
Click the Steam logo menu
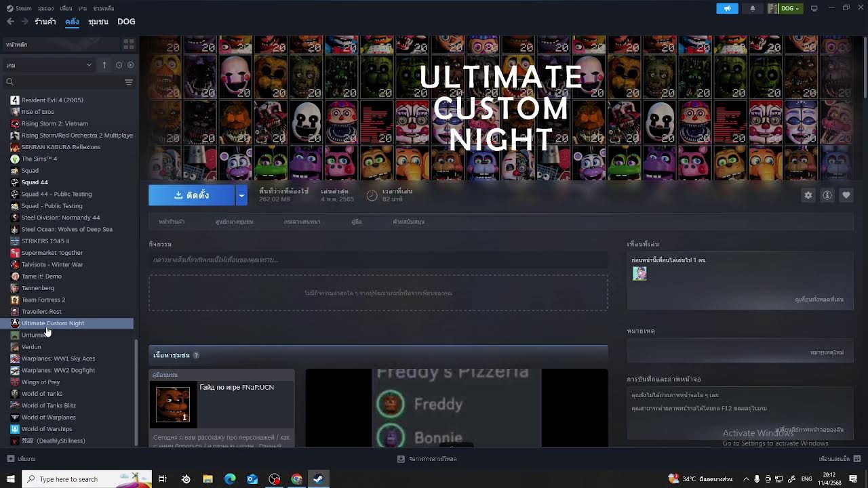click(x=19, y=8)
